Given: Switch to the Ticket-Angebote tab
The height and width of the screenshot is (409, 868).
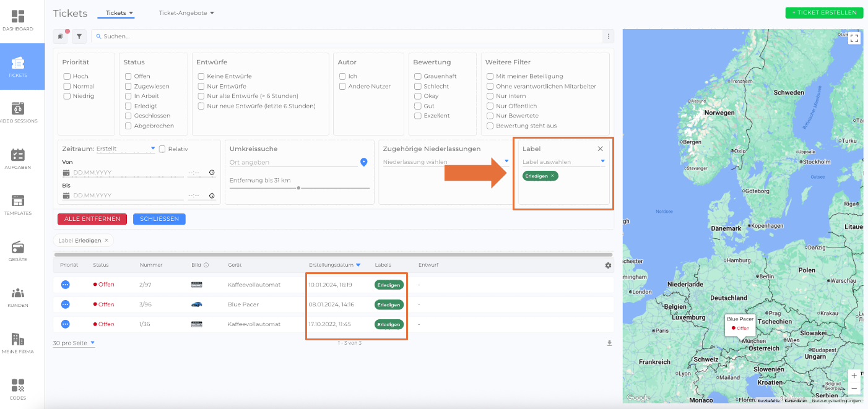Looking at the screenshot, I should click(x=186, y=13).
